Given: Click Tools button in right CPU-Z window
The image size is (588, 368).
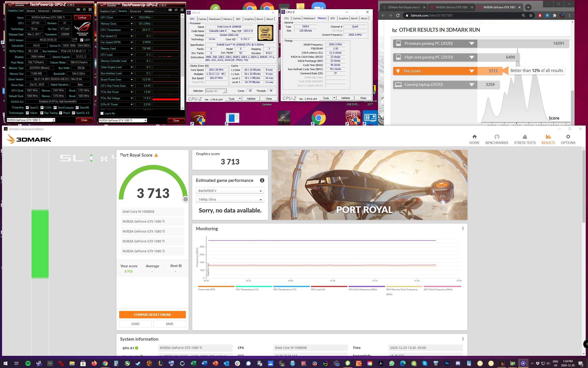Looking at the screenshot, I should coord(326,98).
